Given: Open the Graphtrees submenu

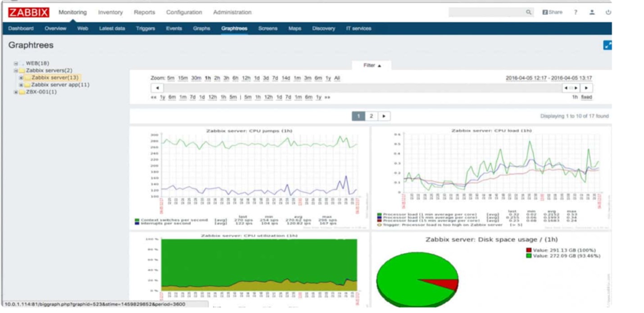Looking at the screenshot, I should 234,28.
